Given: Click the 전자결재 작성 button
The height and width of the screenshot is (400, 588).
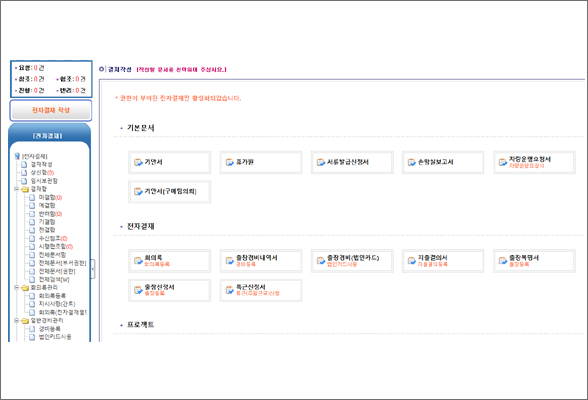Looking at the screenshot, I should pos(51,110).
